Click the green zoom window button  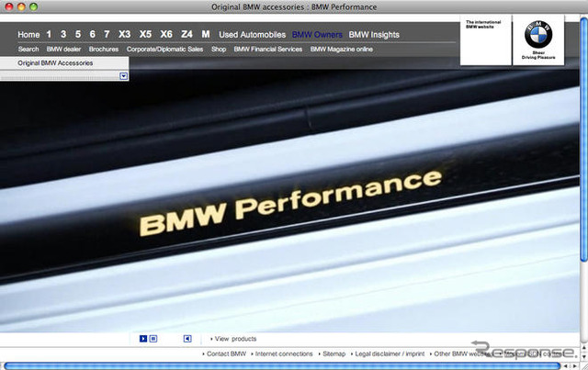point(33,6)
